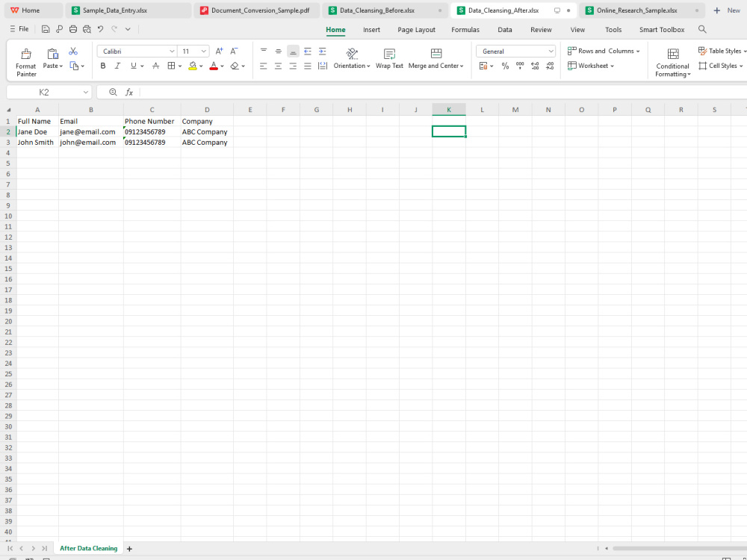The image size is (747, 560).
Task: Toggle Underline formatting
Action: click(x=134, y=66)
